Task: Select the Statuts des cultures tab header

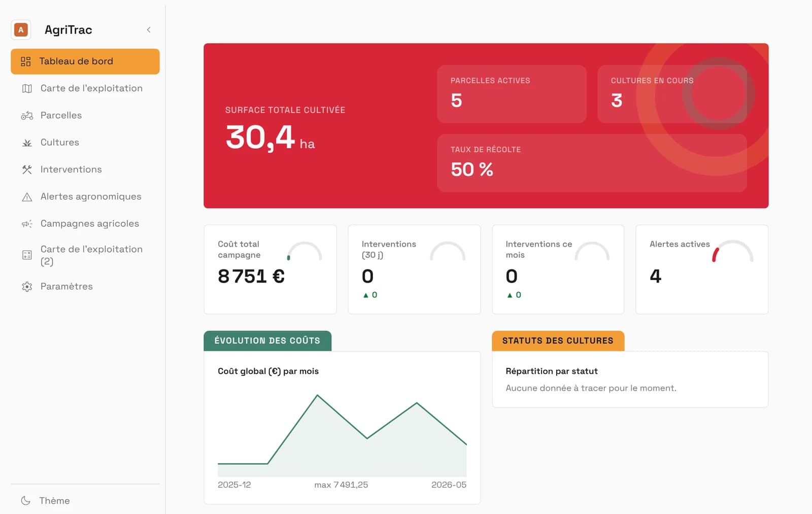Action: click(x=558, y=341)
